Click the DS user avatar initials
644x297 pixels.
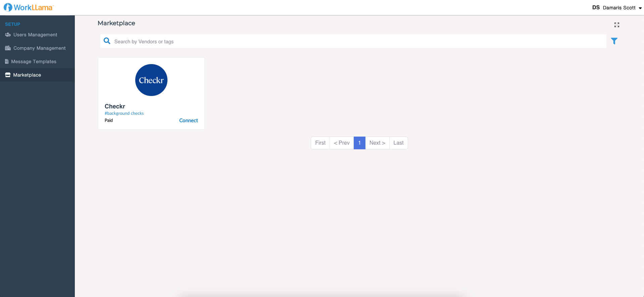[596, 7]
